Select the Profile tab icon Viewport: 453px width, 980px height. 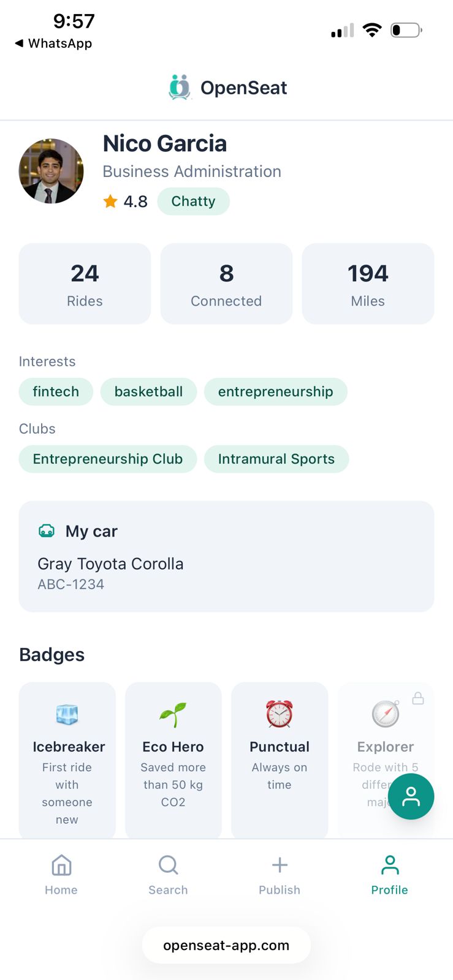[x=390, y=865]
